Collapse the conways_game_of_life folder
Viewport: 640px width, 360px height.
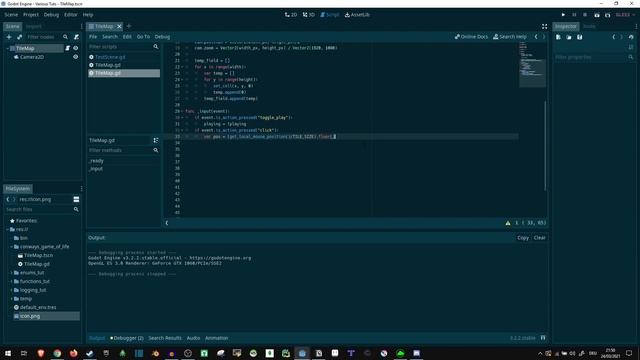[x=11, y=247]
